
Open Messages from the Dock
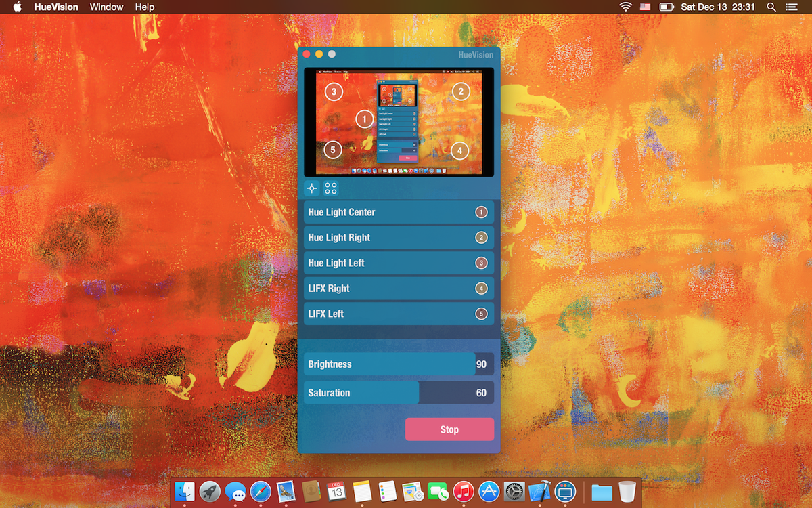[x=235, y=491]
